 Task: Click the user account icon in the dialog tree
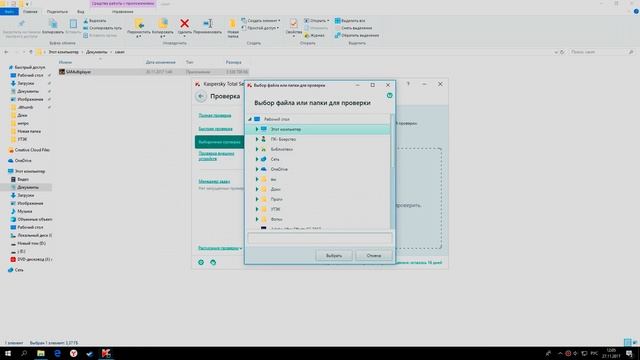(264, 139)
